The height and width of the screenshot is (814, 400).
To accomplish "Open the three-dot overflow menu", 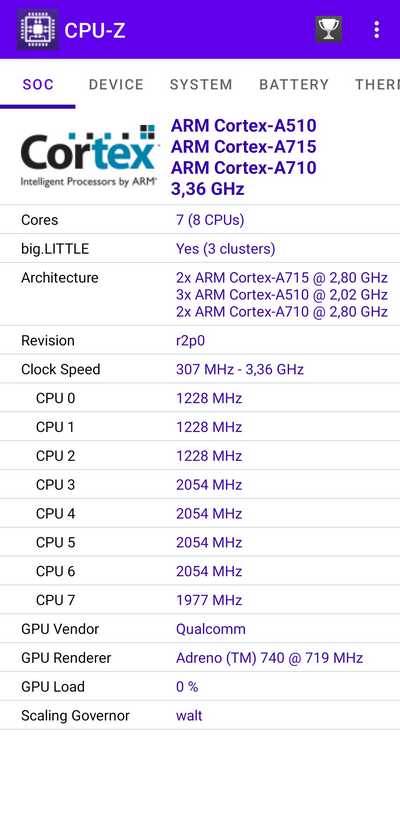I will pyautogui.click(x=377, y=29).
